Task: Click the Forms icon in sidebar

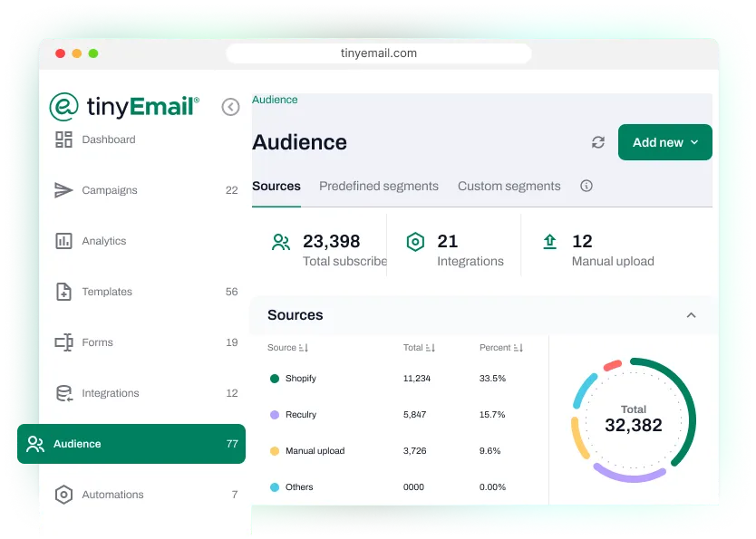Action: tap(63, 342)
